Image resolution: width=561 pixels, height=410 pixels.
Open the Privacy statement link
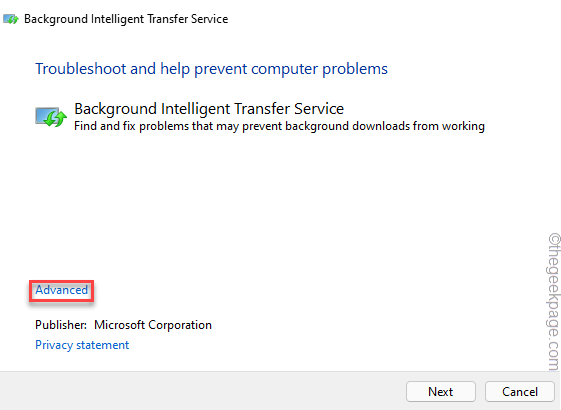[x=82, y=345]
